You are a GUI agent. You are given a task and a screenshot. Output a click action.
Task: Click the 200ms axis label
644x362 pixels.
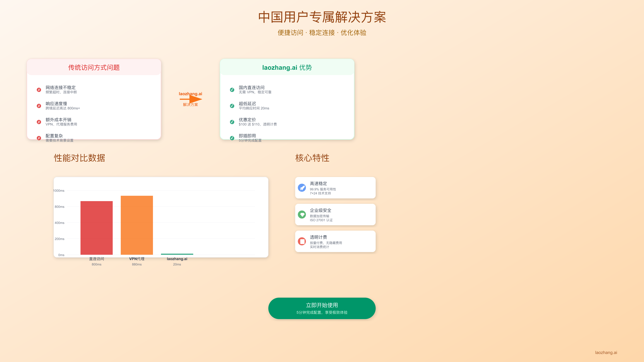coord(59,239)
